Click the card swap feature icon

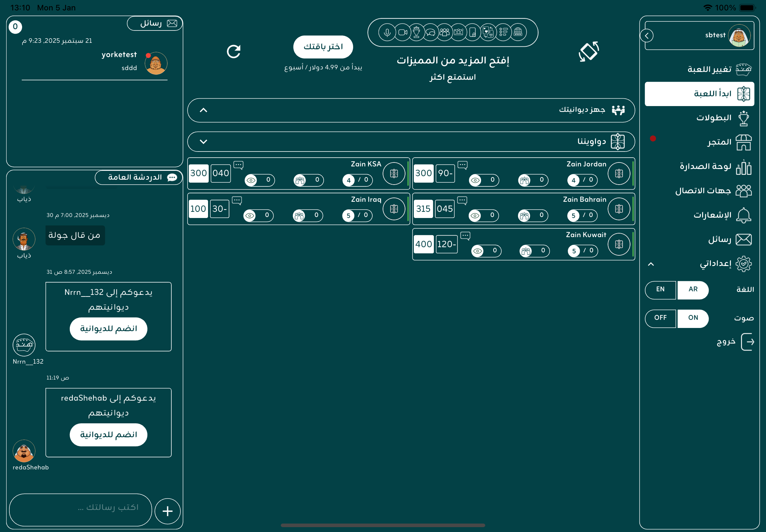pyautogui.click(x=488, y=32)
